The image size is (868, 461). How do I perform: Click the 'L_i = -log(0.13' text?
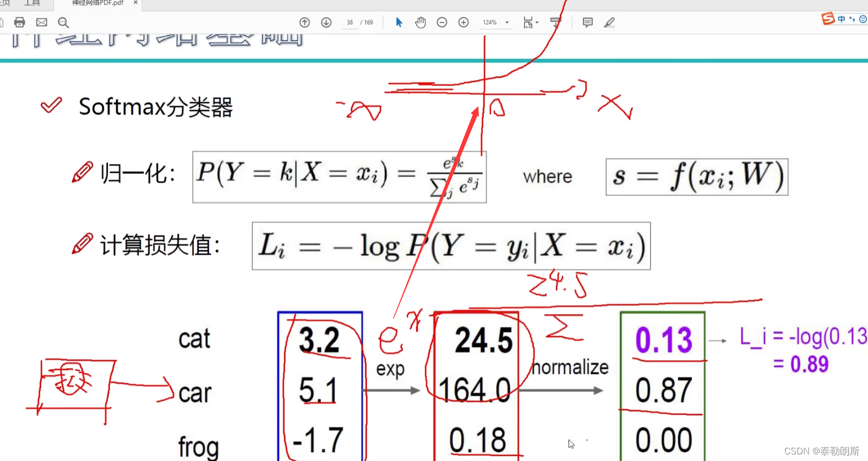click(804, 337)
